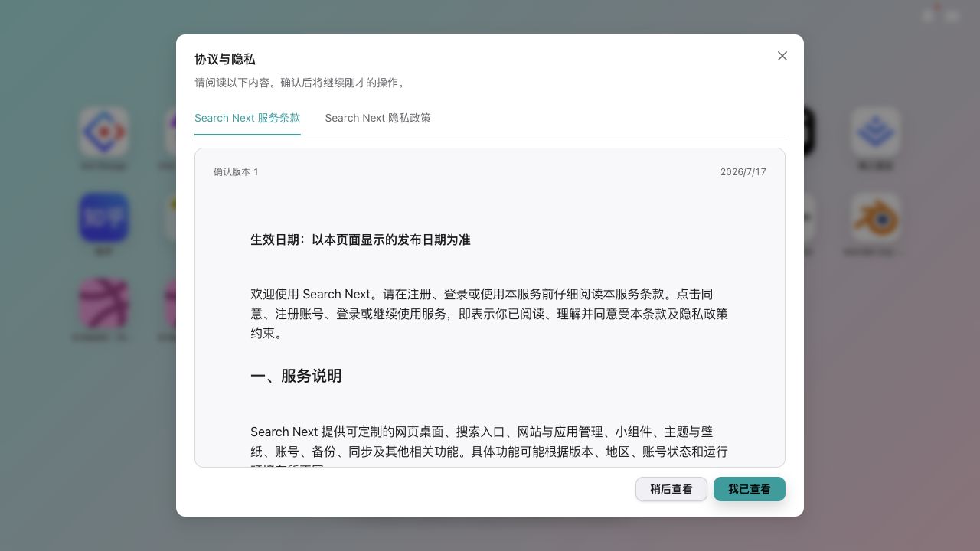Image resolution: width=980 pixels, height=551 pixels.
Task: Click the 确认版本 1 label
Action: (236, 172)
